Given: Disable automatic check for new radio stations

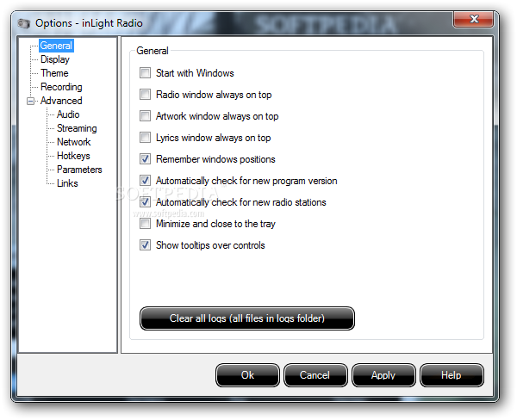Looking at the screenshot, I should [x=145, y=202].
